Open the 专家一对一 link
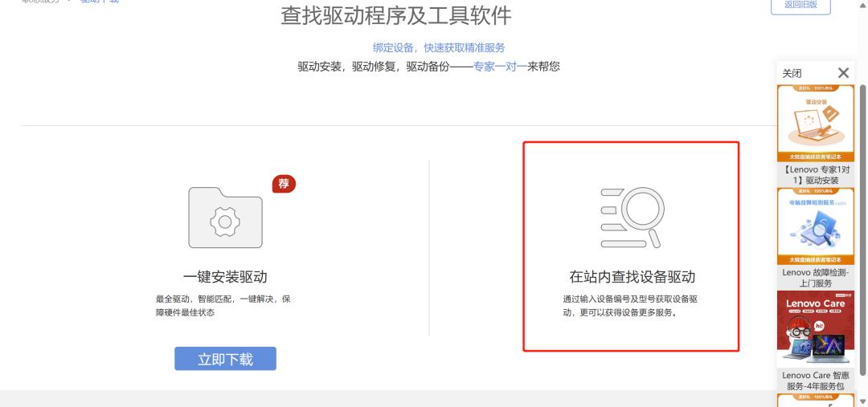 pos(500,67)
